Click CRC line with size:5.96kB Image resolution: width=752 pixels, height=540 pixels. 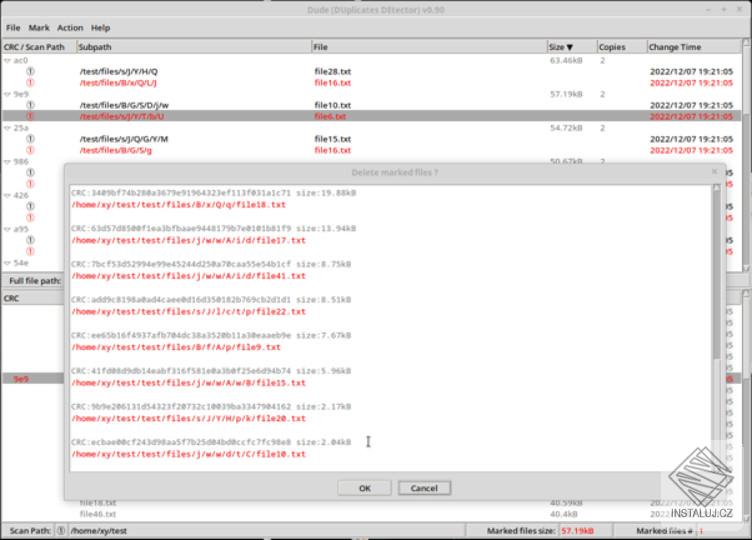[211, 371]
